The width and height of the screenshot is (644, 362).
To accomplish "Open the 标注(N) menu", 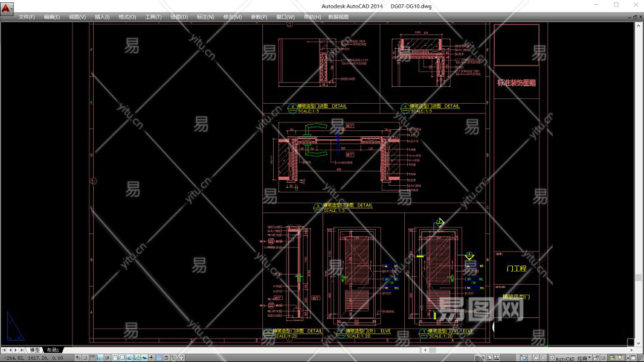I will [x=205, y=17].
